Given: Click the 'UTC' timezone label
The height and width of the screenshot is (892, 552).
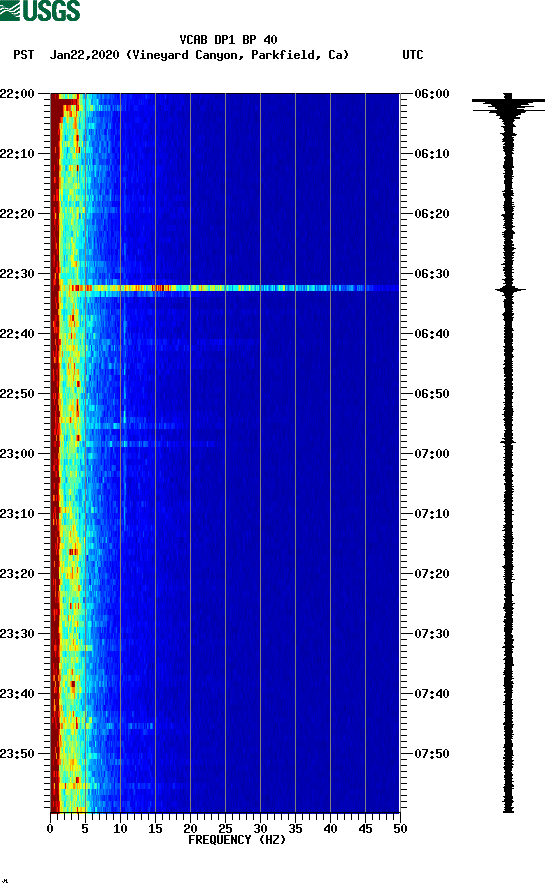Looking at the screenshot, I should pyautogui.click(x=413, y=55).
